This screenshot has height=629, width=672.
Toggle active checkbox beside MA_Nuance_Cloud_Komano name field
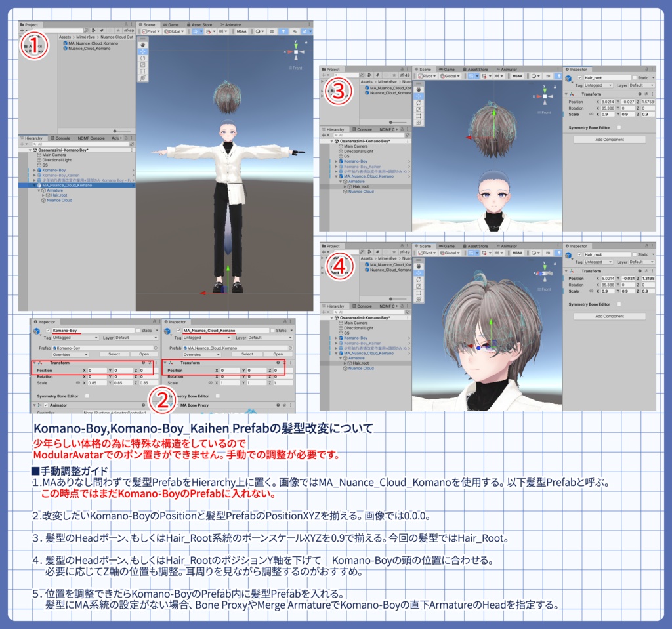click(x=178, y=331)
